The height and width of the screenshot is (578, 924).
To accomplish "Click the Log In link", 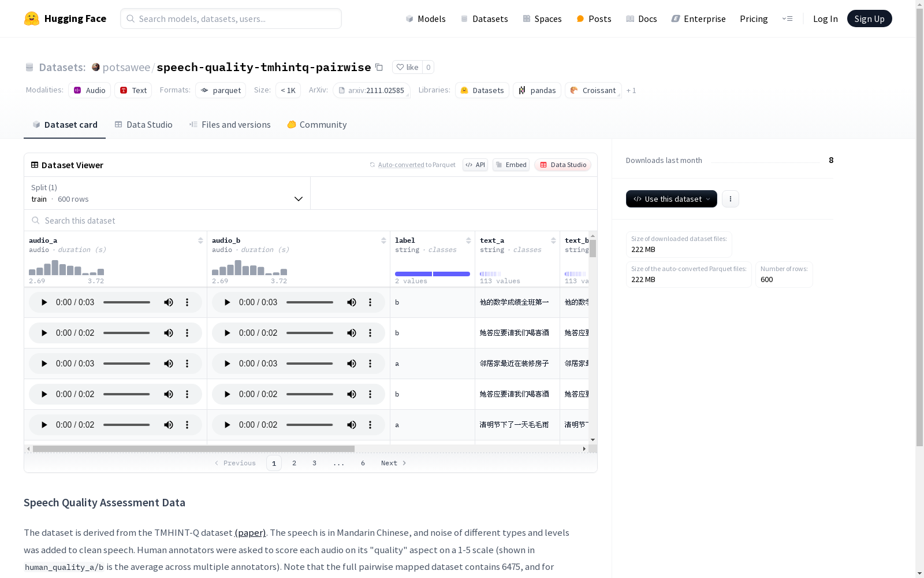I will (x=825, y=18).
